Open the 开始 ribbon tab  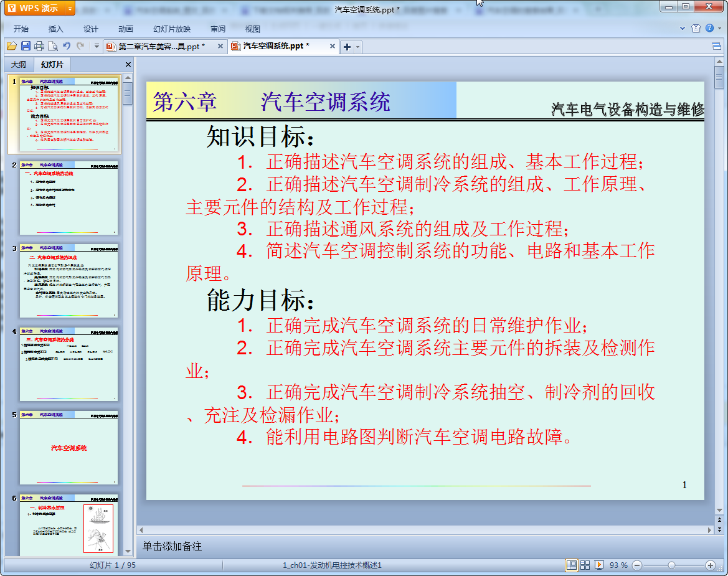click(21, 29)
